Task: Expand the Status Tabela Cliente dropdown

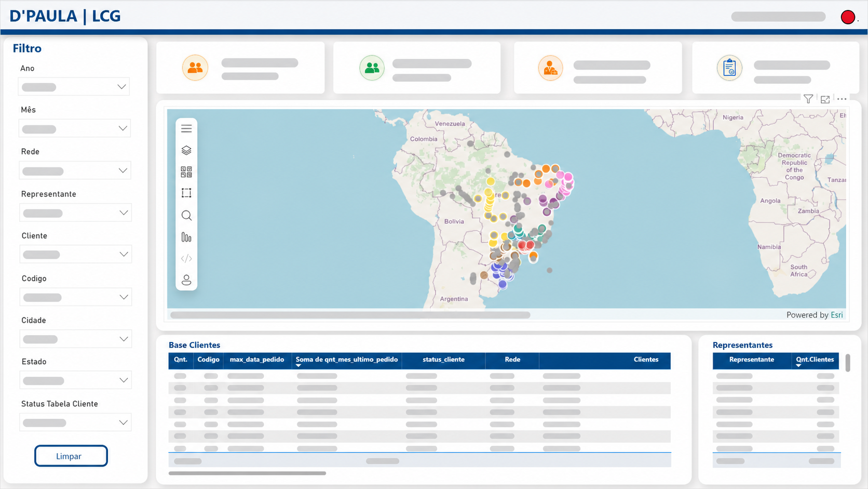Action: [75, 422]
